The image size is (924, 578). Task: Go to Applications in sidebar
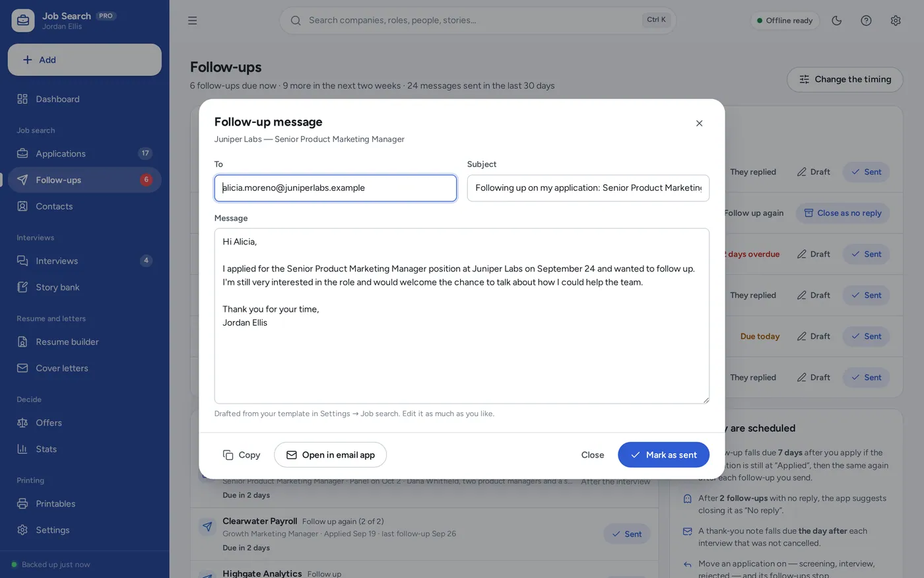click(84, 153)
